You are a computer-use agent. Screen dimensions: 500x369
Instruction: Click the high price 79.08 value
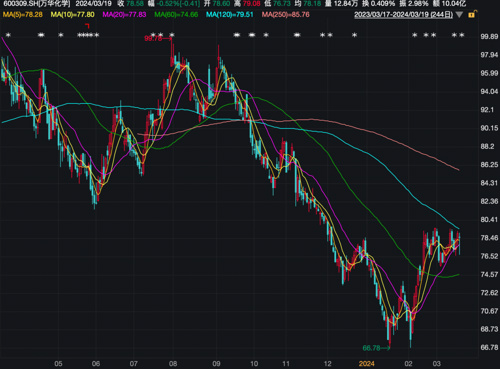tap(251, 4)
